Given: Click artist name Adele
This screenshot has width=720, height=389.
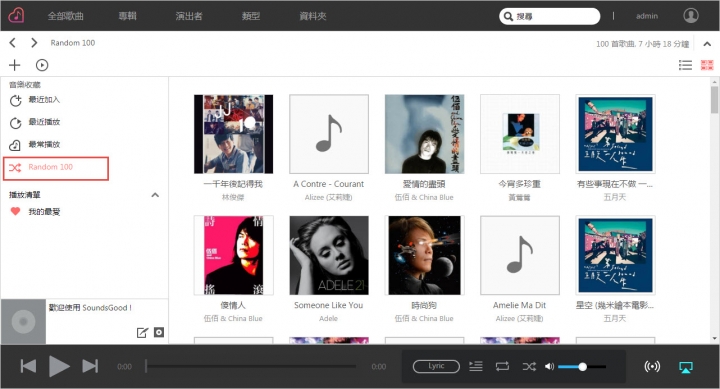Looking at the screenshot, I should [x=328, y=319].
